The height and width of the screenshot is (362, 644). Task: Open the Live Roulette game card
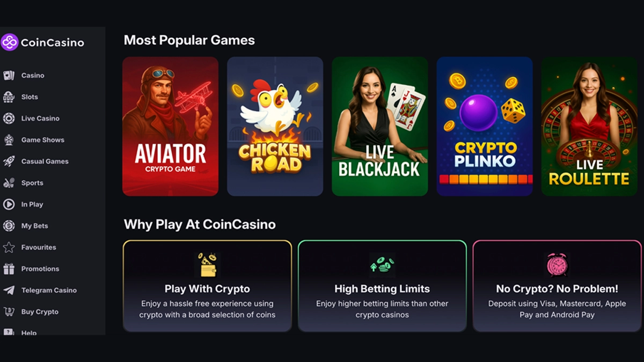coord(589,127)
